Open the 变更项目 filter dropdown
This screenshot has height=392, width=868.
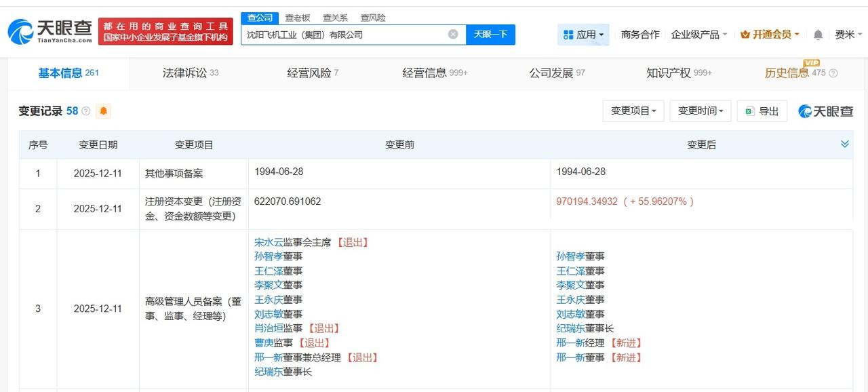click(633, 111)
